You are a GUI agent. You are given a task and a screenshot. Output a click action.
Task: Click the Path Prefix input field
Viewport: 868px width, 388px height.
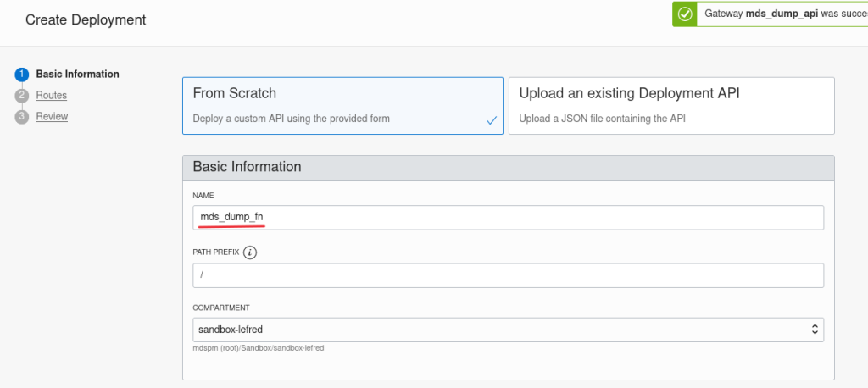tap(509, 275)
